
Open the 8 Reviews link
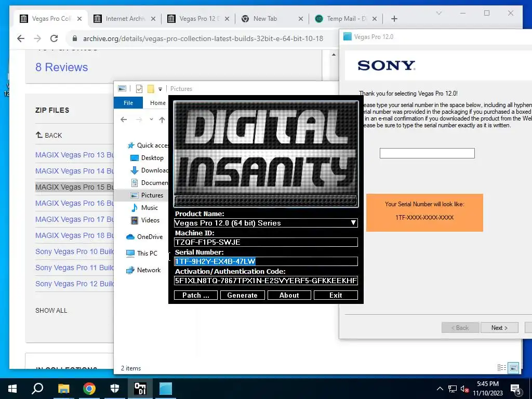pos(61,67)
